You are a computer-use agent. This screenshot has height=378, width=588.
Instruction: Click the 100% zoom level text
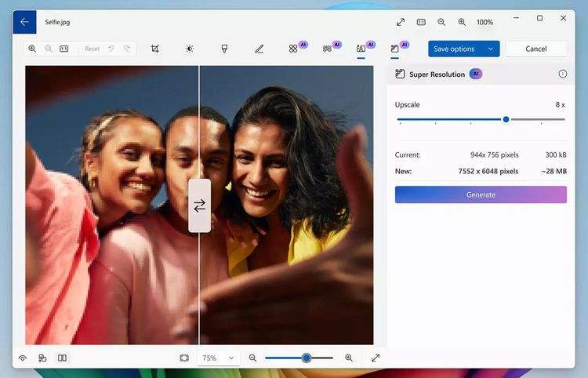(x=485, y=23)
